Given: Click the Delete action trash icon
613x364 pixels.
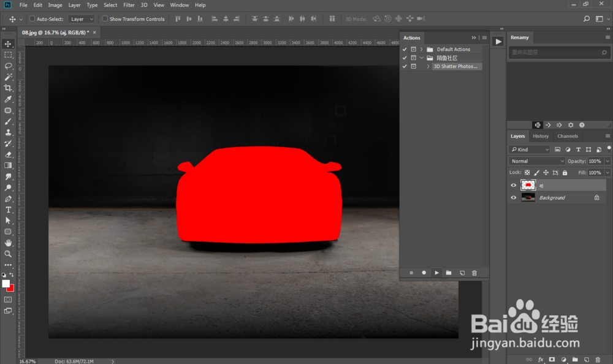Looking at the screenshot, I should (474, 272).
